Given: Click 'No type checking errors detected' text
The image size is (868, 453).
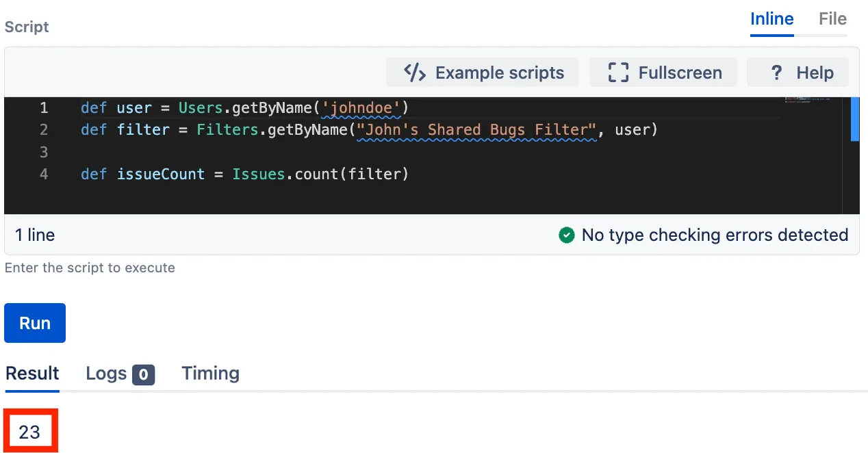Looking at the screenshot, I should coord(715,235).
